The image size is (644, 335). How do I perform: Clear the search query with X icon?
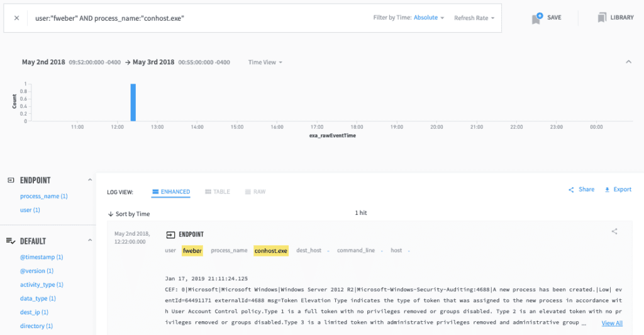click(x=16, y=18)
